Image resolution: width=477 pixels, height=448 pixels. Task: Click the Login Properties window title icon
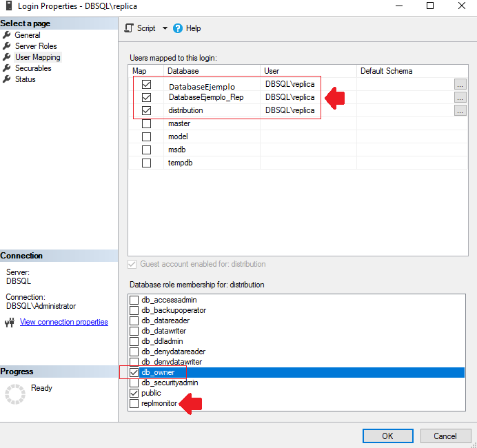(8, 6)
